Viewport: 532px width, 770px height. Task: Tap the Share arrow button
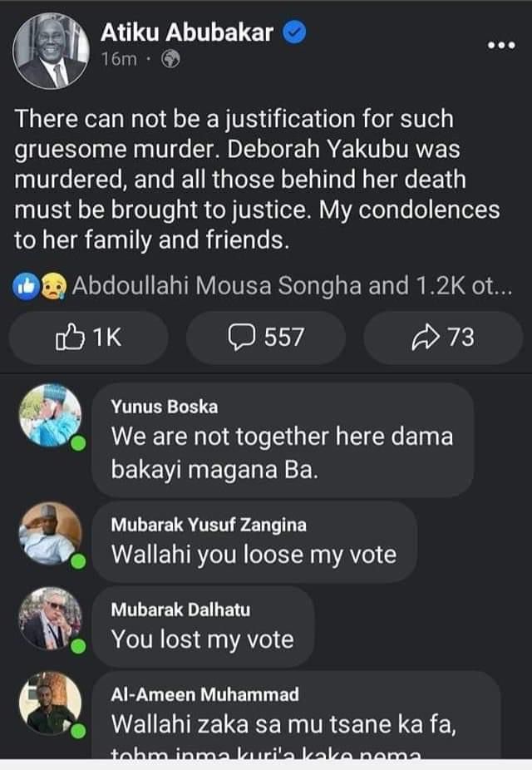(x=442, y=337)
